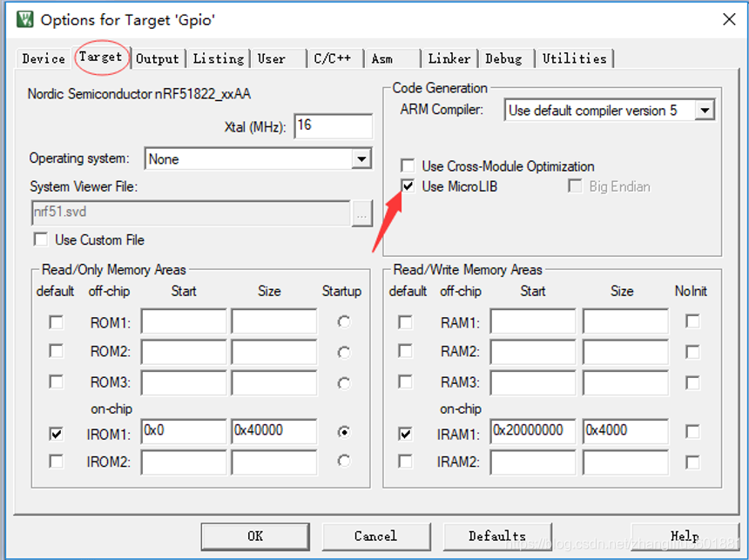
Task: Click the IRAM1 Size field showing 0x4000
Action: (x=625, y=431)
